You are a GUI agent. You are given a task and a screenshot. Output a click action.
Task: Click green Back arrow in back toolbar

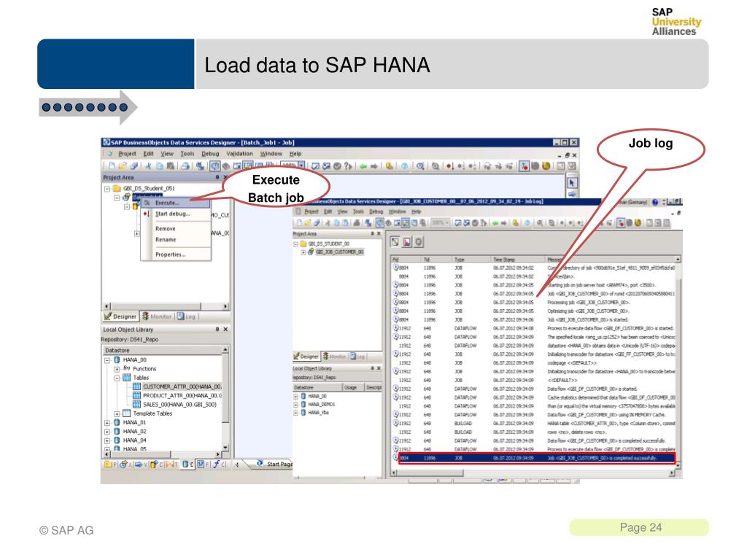[363, 166]
